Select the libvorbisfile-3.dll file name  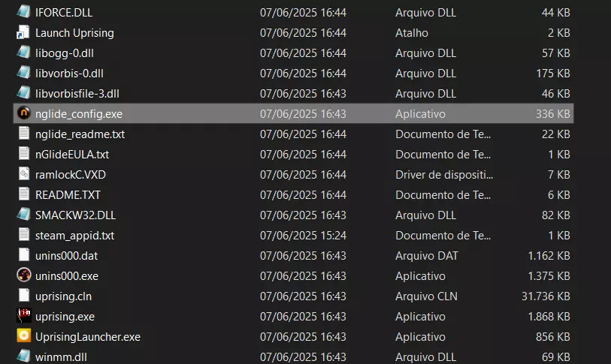(x=77, y=93)
